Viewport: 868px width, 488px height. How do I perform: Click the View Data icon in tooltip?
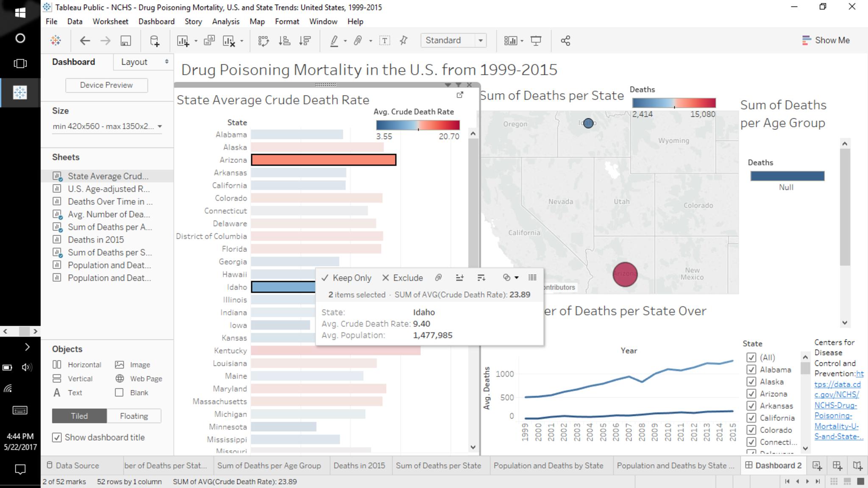pos(532,278)
